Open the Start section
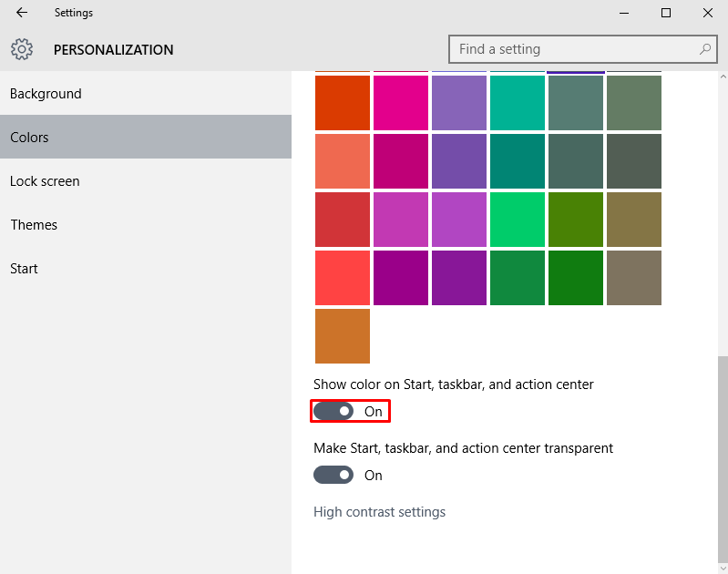The image size is (728, 574). pyautogui.click(x=146, y=268)
